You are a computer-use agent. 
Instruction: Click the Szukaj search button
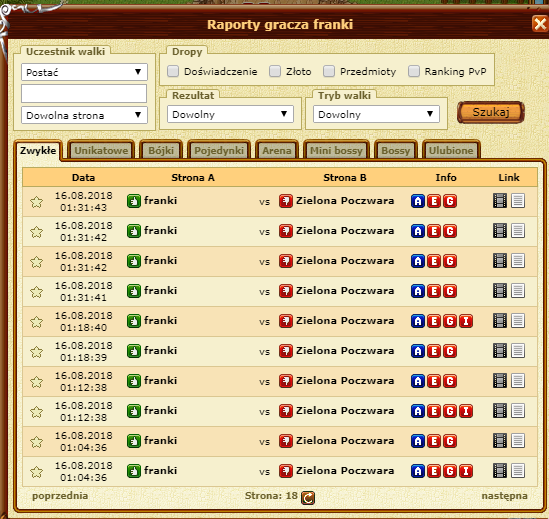[491, 112]
